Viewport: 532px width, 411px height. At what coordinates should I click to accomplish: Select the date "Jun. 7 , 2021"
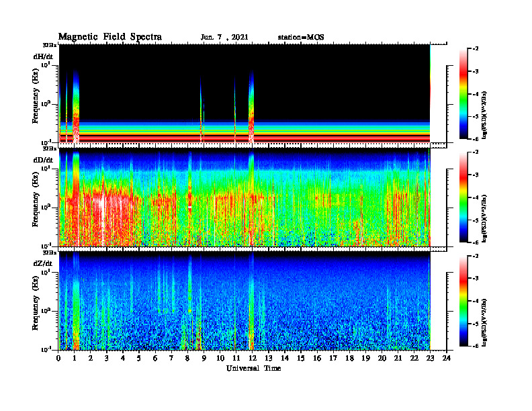coord(224,38)
